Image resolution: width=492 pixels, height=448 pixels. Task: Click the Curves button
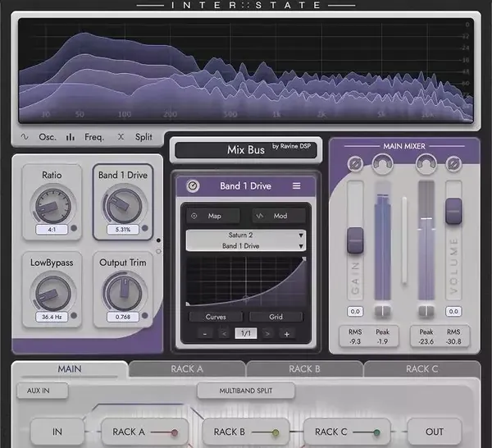216,317
